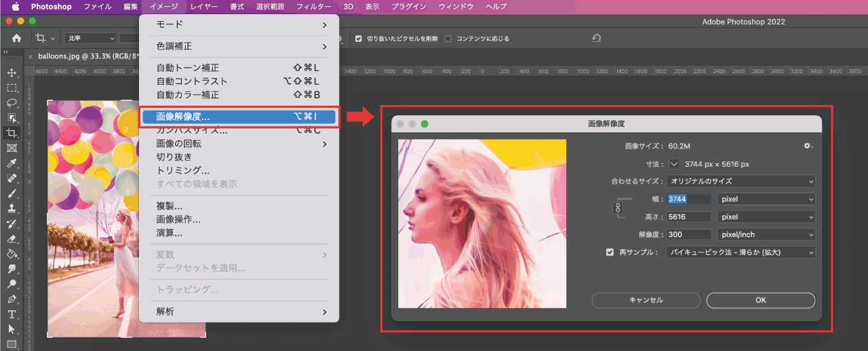Uncheck the 再サンプル checkbox

point(610,252)
